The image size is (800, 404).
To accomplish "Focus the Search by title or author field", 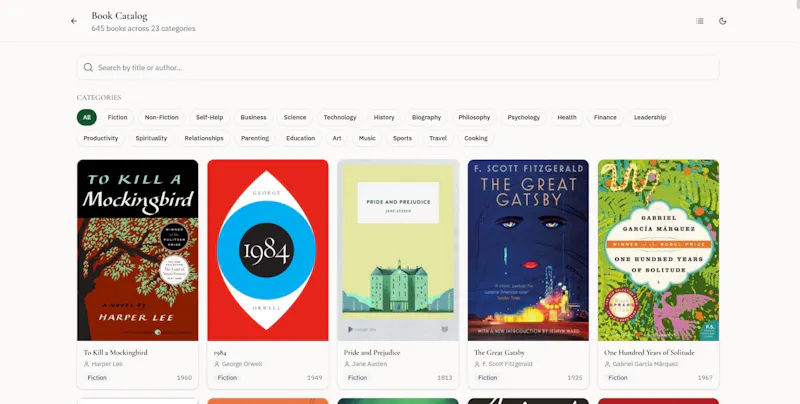I will click(398, 67).
